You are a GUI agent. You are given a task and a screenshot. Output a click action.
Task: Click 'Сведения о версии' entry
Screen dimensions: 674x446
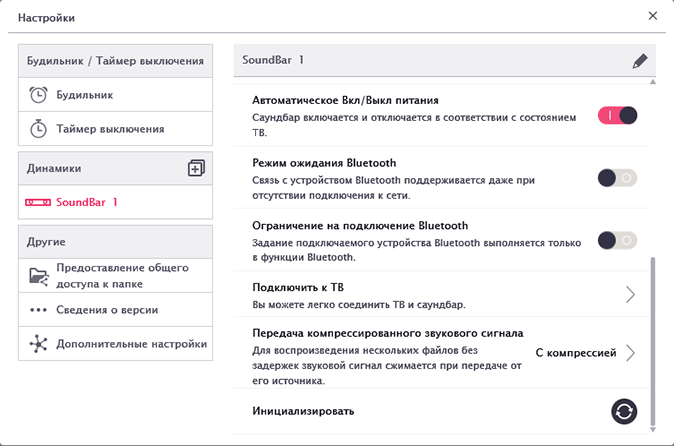tap(108, 310)
